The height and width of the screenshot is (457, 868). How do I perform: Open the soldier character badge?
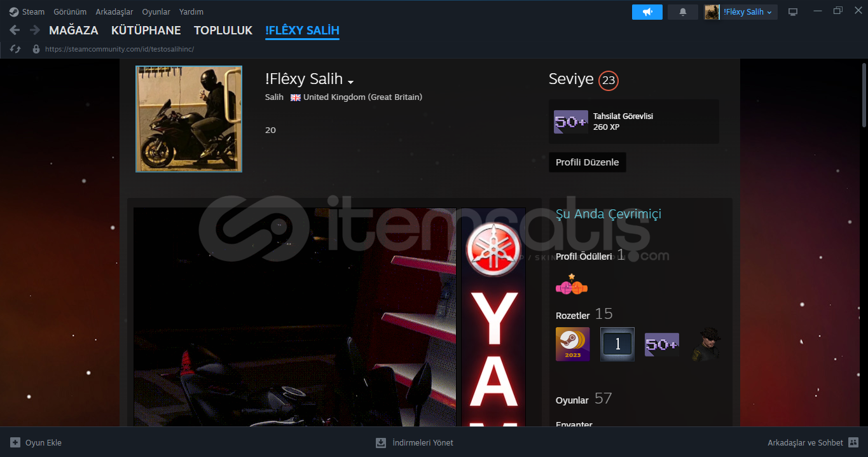click(x=706, y=344)
